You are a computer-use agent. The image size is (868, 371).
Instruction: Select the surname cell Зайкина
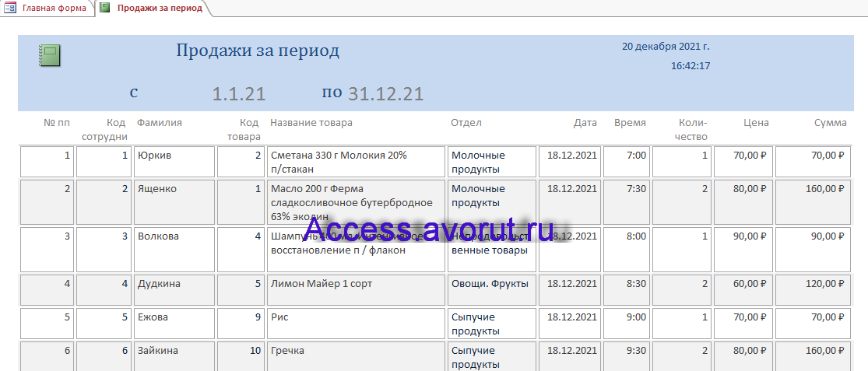pos(174,357)
